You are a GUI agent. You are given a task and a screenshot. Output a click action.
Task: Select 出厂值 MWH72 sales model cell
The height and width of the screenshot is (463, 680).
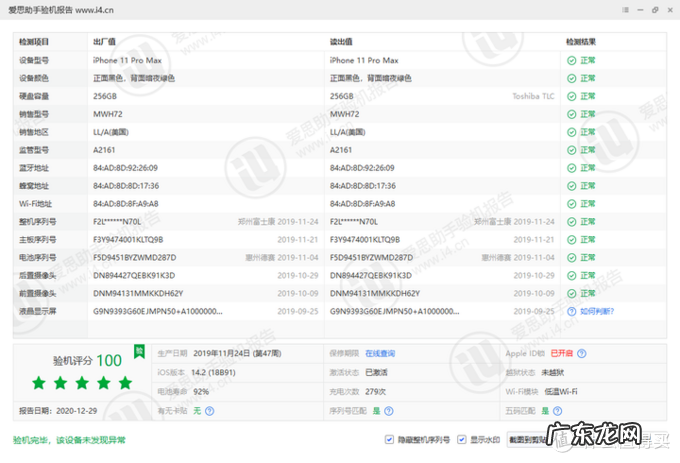tap(108, 114)
